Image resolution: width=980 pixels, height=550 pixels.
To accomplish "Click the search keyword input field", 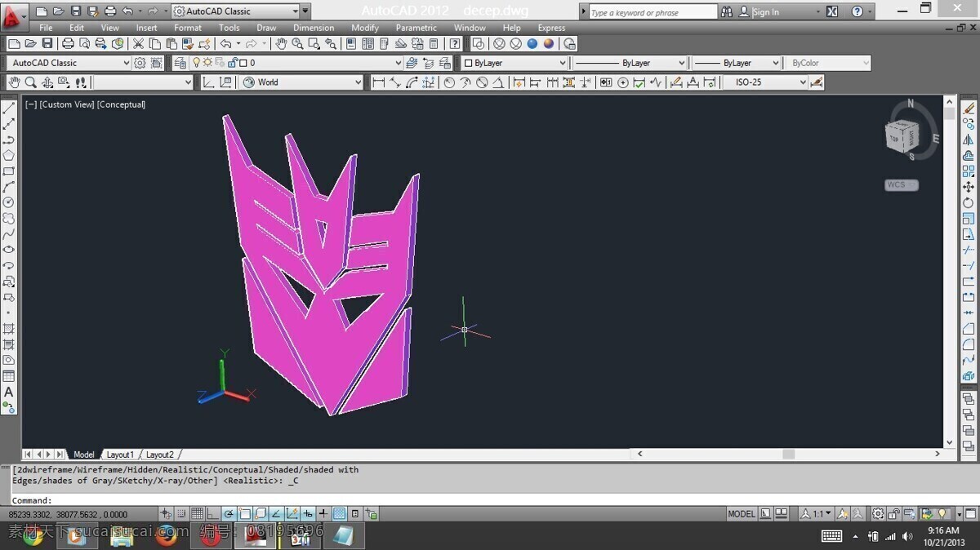I will tap(652, 12).
